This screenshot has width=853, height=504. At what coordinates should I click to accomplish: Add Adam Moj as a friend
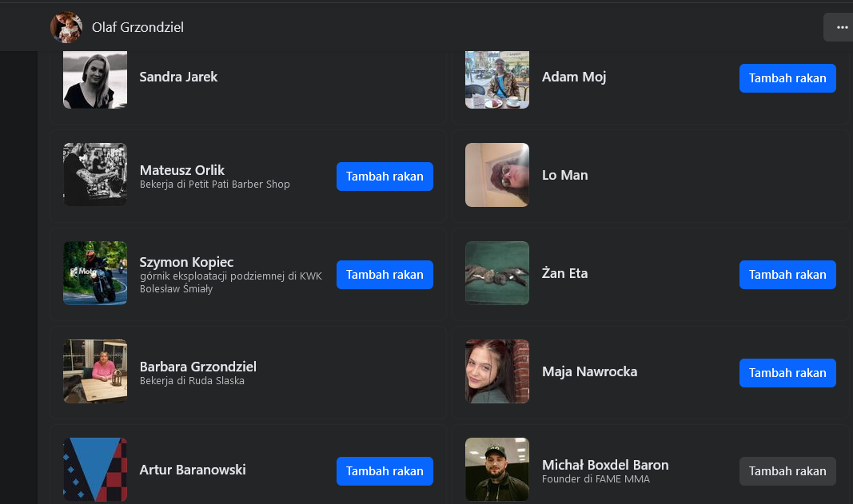tap(787, 78)
